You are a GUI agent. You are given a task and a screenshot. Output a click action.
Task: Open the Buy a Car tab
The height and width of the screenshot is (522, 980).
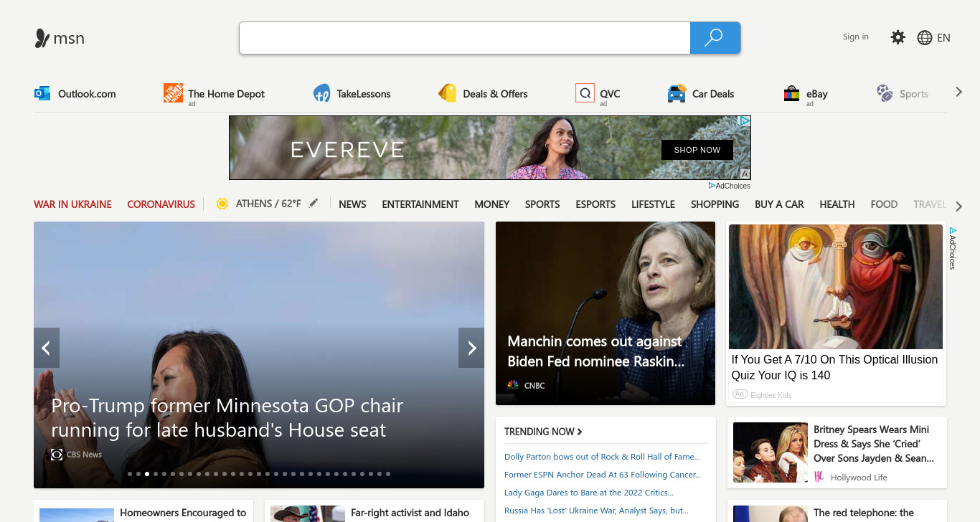779,204
